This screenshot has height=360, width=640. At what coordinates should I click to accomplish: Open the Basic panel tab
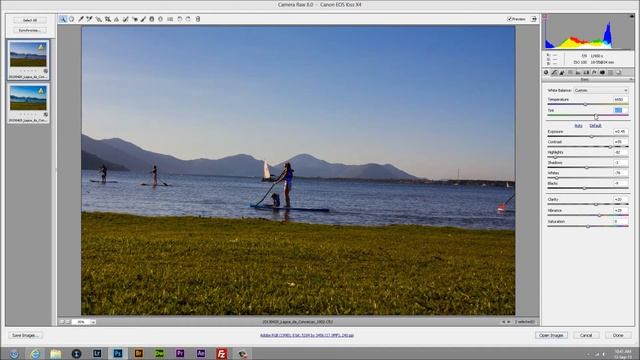[546, 72]
